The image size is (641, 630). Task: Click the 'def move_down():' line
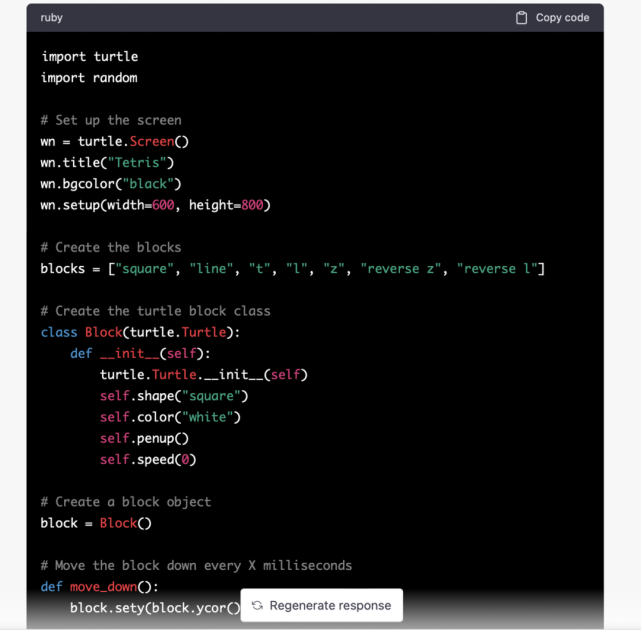pyautogui.click(x=99, y=587)
